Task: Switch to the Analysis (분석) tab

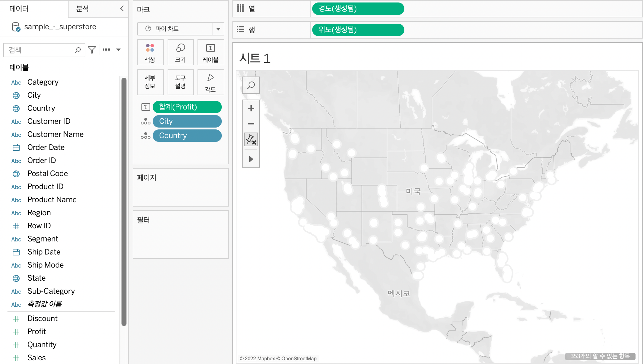Action: coord(83,9)
